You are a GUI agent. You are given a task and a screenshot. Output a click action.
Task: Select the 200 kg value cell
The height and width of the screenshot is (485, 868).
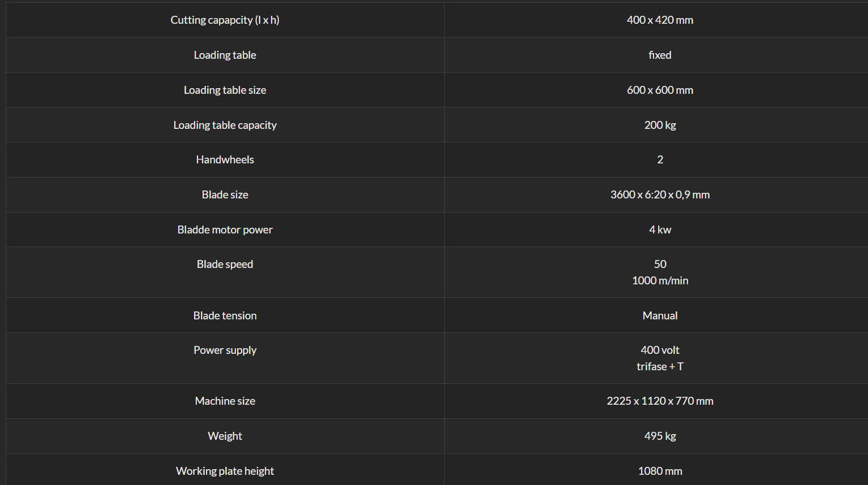660,125
